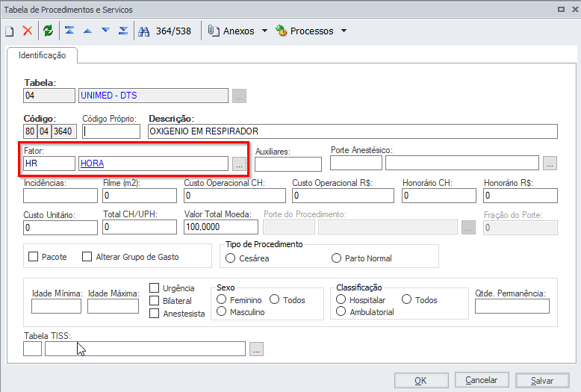Check the Urgência checkbox
This screenshot has width=581, height=392.
coord(154,288)
